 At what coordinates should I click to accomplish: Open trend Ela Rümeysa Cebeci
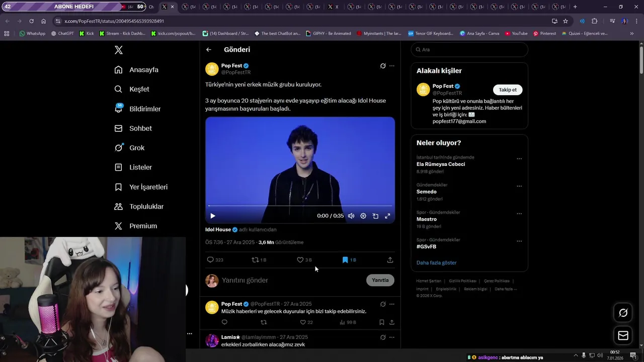point(441,164)
